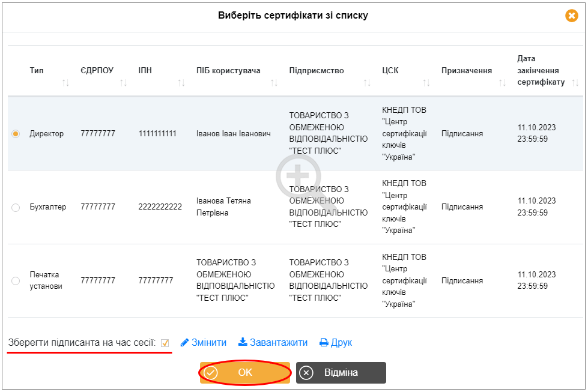Image resolution: width=588 pixels, height=392 pixels.
Task: Click Підписання in the Директор row
Action: 462,134
